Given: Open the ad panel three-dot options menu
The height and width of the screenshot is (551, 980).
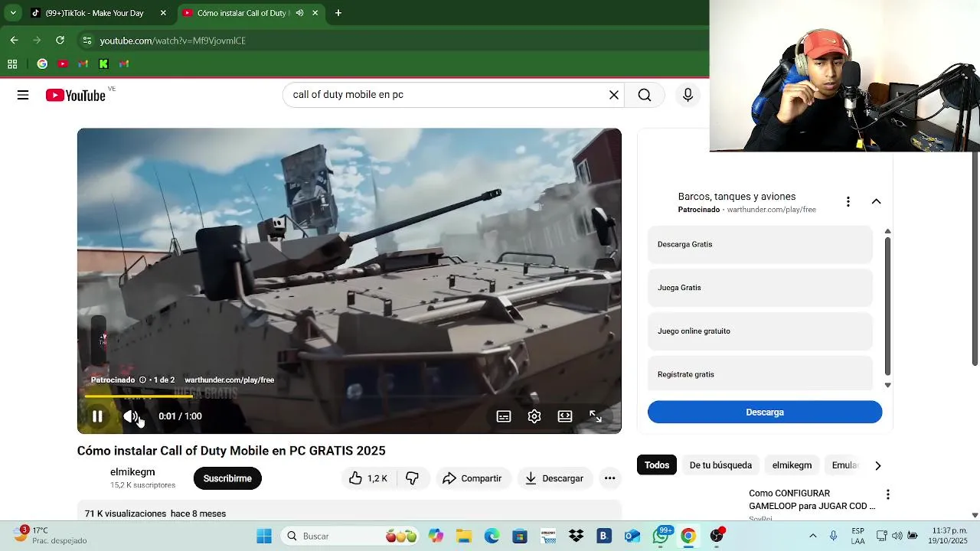Looking at the screenshot, I should point(848,202).
